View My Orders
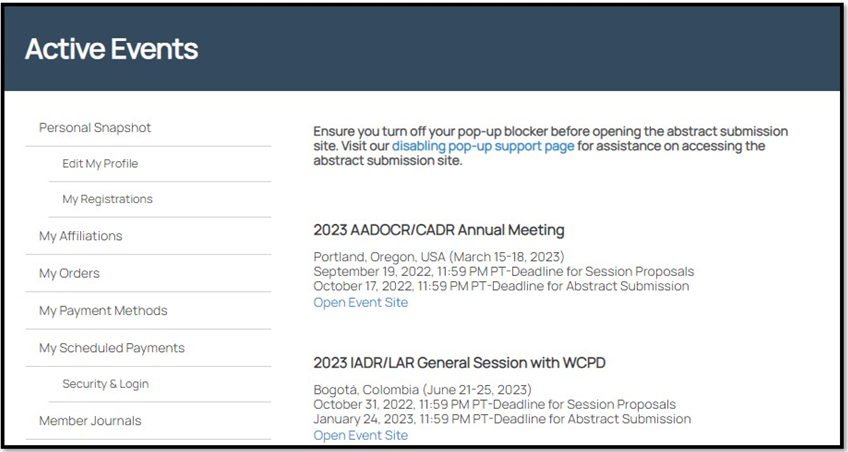The image size is (848, 452). pyautogui.click(x=69, y=273)
